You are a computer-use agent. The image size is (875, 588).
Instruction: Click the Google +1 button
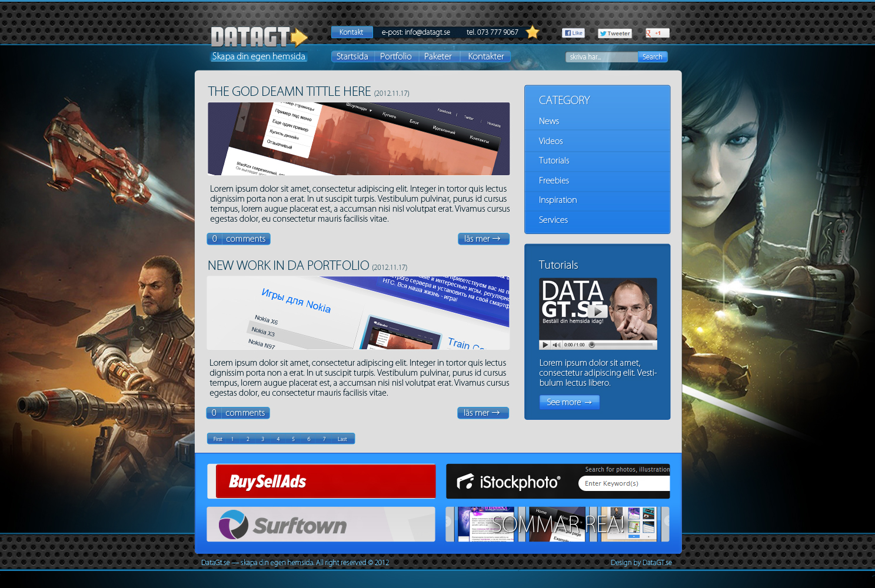657,33
